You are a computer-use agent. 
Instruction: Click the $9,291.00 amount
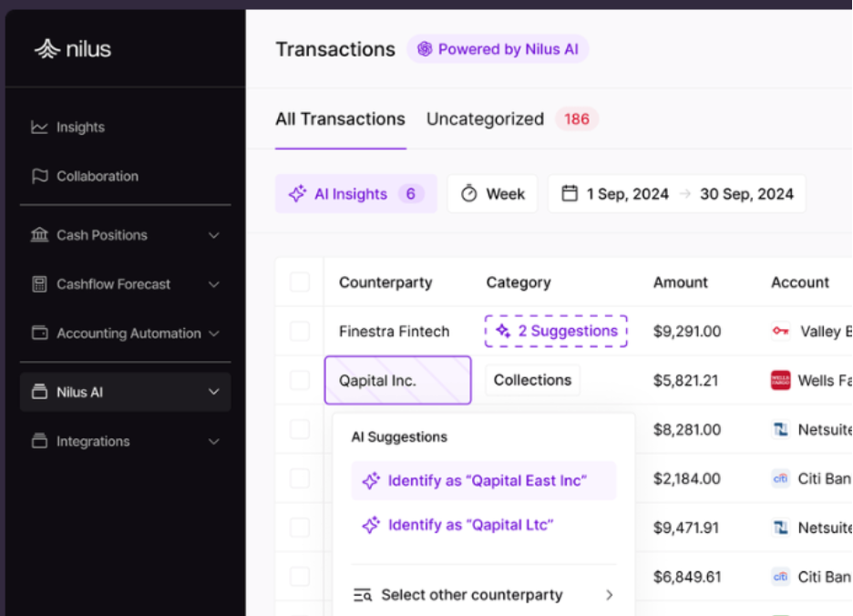tap(687, 331)
